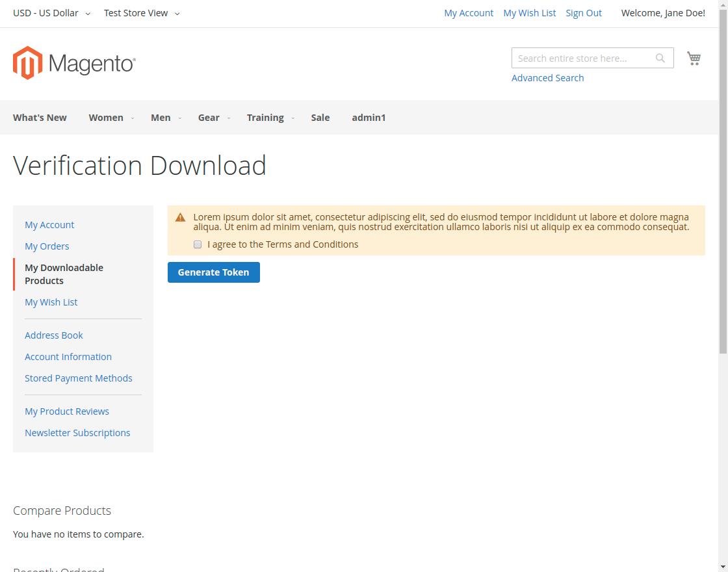The width and height of the screenshot is (728, 572).
Task: Click the Lorem ipsum notice text
Action: [441, 222]
